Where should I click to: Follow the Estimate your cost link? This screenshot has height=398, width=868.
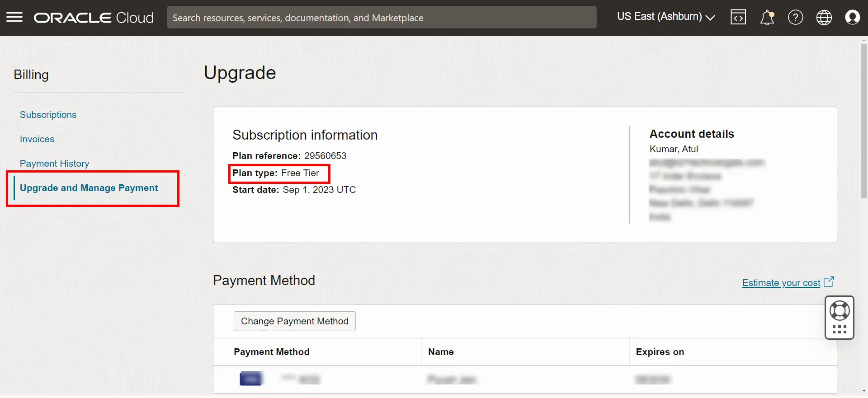781,283
